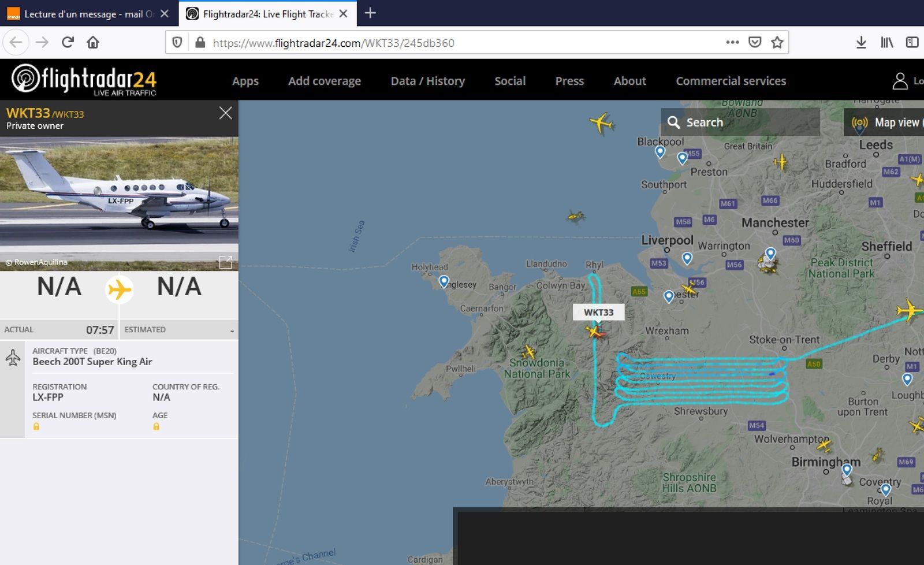The height and width of the screenshot is (565, 924).
Task: Click the airport pin near Blackpool
Action: pos(660,152)
